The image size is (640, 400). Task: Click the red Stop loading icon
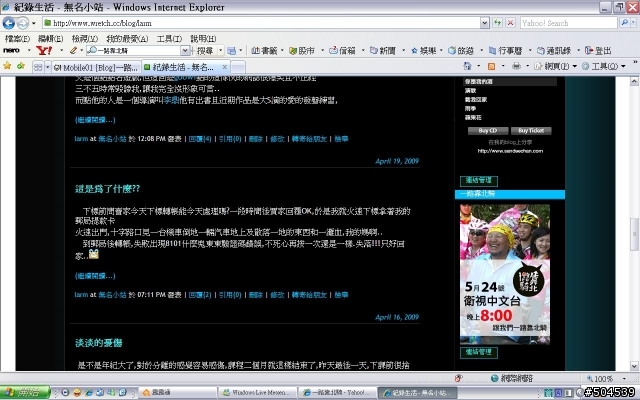511,23
